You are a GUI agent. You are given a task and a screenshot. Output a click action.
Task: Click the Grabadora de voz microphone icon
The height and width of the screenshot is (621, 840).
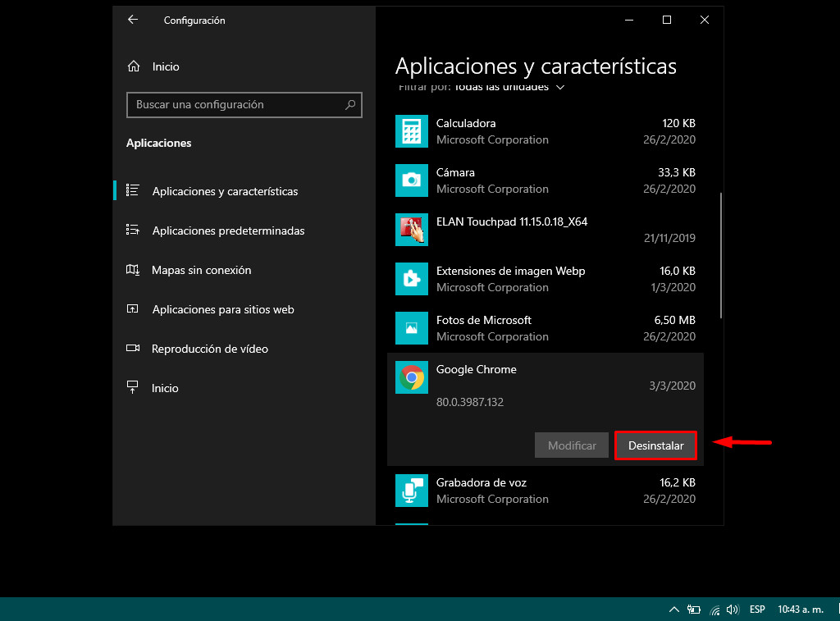click(x=411, y=490)
